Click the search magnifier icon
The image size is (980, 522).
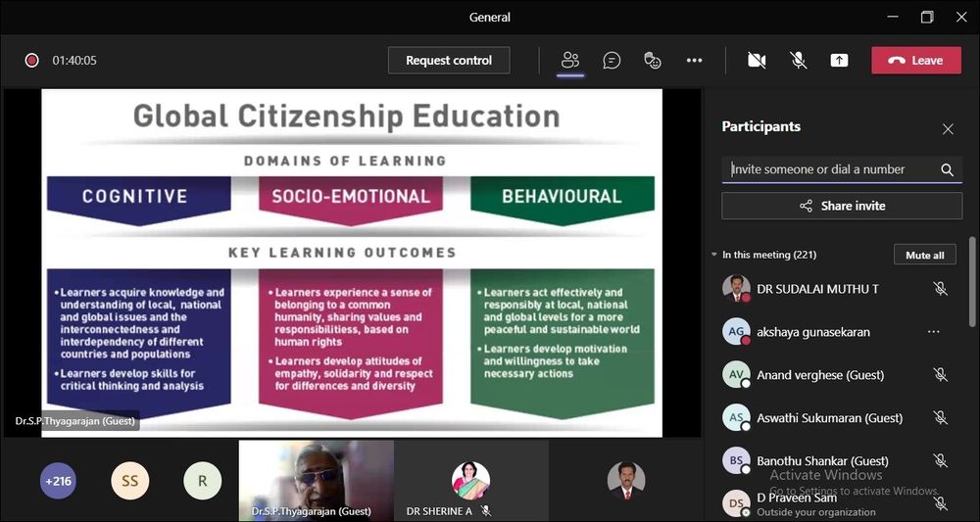[x=947, y=169]
